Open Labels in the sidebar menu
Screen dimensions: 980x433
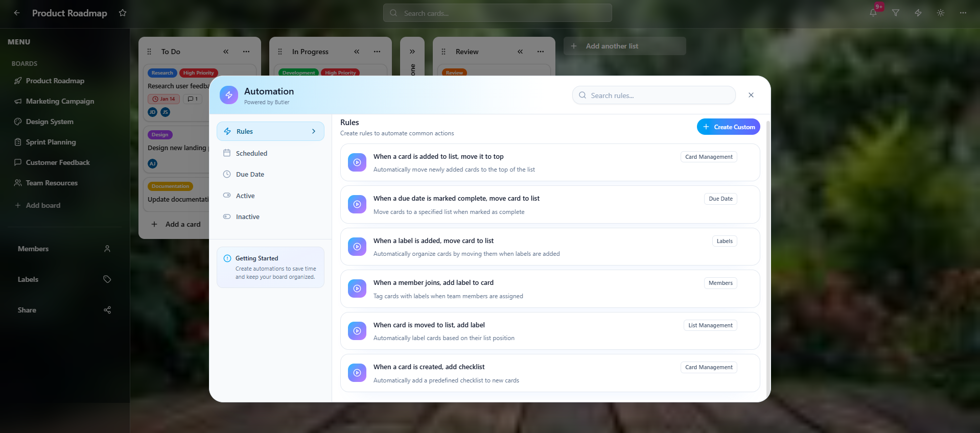pyautogui.click(x=28, y=279)
